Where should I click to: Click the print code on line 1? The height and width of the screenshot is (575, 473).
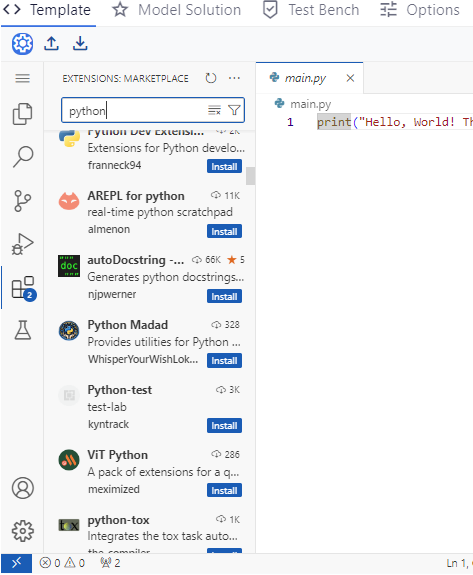click(334, 122)
